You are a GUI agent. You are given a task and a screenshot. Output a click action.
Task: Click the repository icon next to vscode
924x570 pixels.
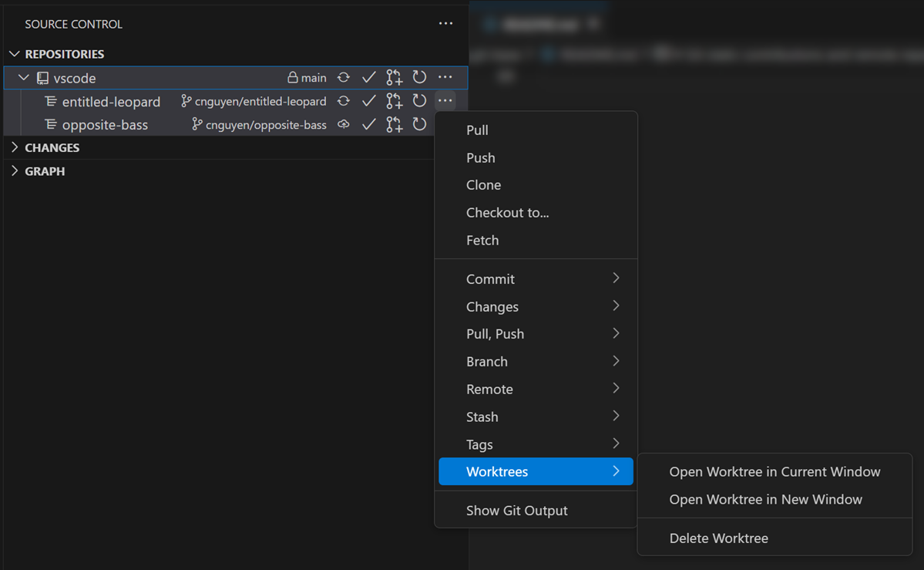point(42,77)
